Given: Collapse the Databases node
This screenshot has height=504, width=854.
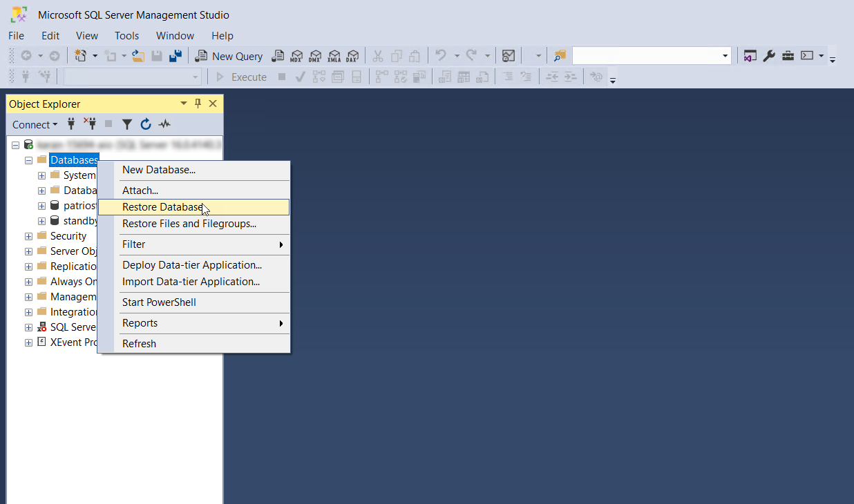Looking at the screenshot, I should point(29,160).
